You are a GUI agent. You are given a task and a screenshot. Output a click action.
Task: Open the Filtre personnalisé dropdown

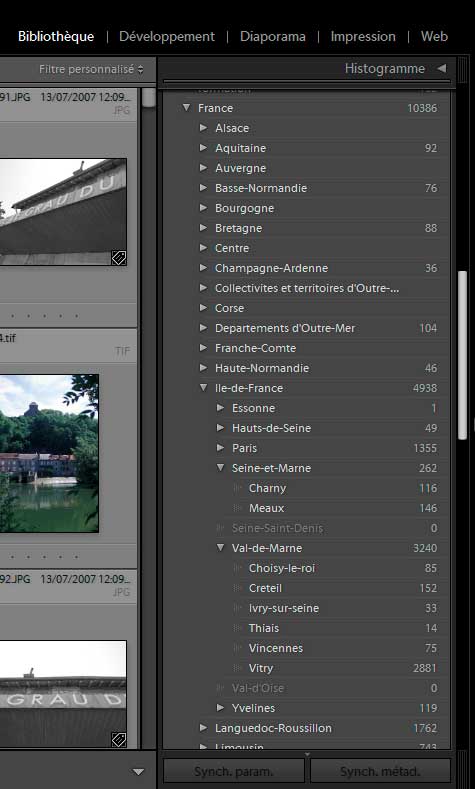91,69
